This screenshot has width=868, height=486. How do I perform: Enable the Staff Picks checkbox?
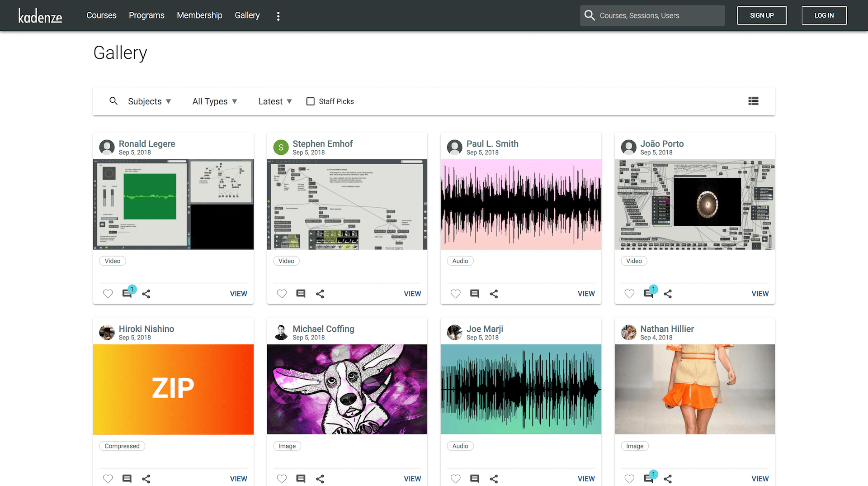click(x=311, y=101)
